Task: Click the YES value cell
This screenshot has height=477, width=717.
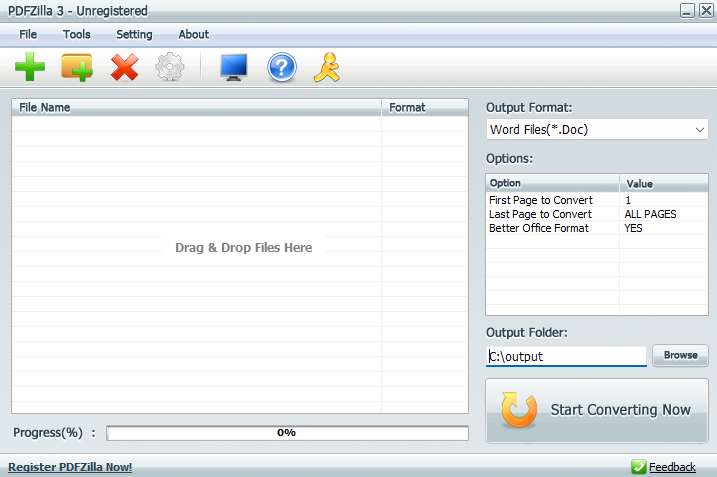Action: [x=633, y=228]
